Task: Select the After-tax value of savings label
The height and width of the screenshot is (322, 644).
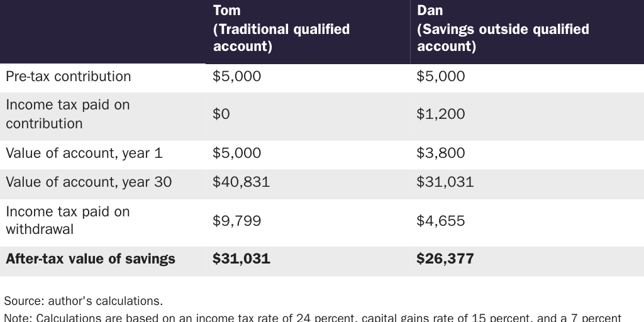Action: [91, 258]
